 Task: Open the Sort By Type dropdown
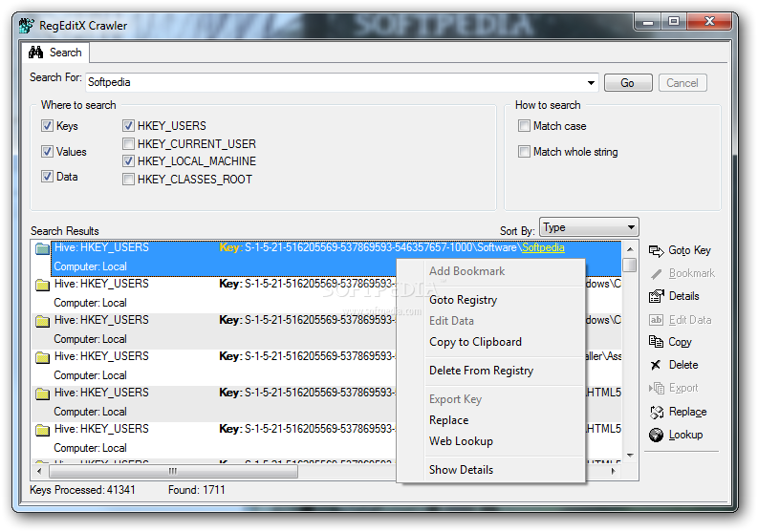point(589,227)
